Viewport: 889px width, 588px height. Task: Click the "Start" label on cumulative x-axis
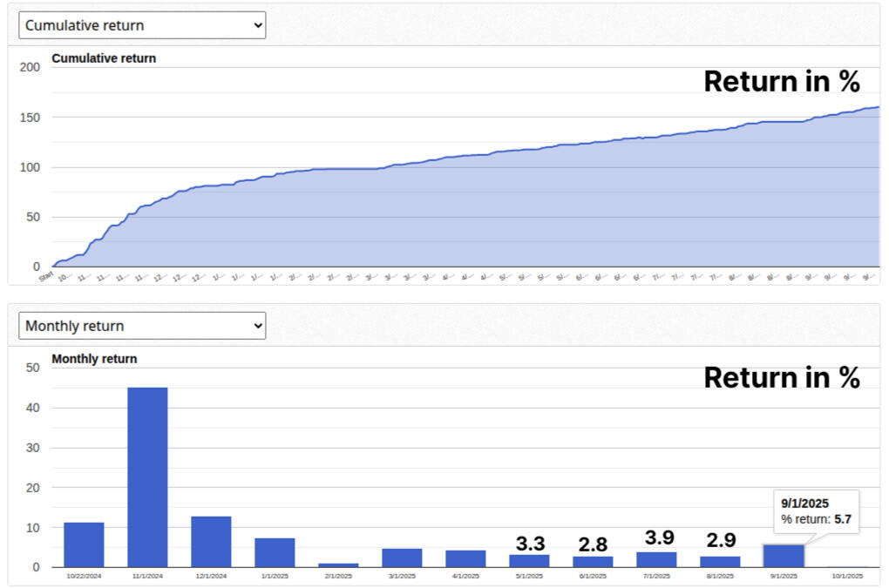(x=46, y=277)
